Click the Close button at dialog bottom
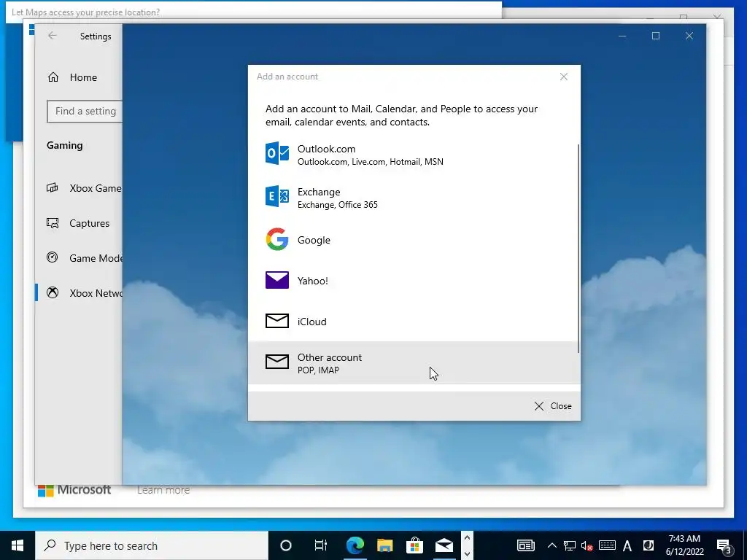This screenshot has height=560, width=747. pyautogui.click(x=553, y=405)
